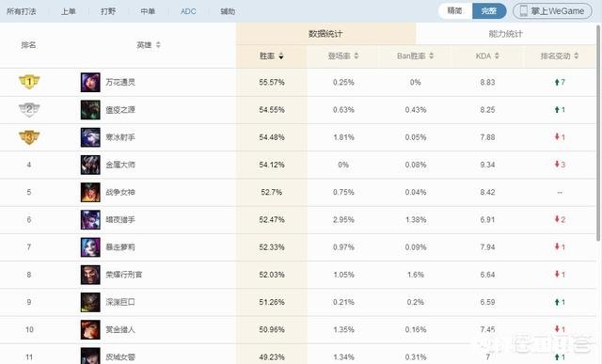Viewport: 602px width, 364px height.
Task: Open the 荣耀行刑官 champion portrait
Action: point(90,275)
